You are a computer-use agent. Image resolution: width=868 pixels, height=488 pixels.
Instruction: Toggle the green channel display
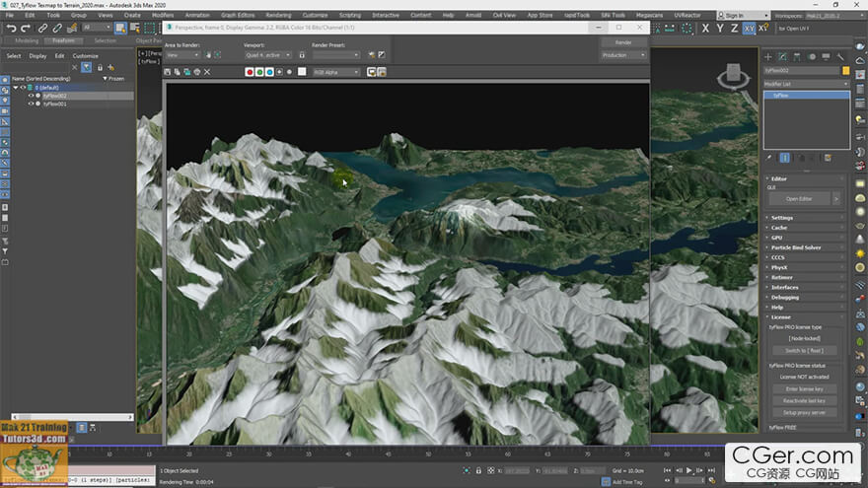(x=259, y=72)
